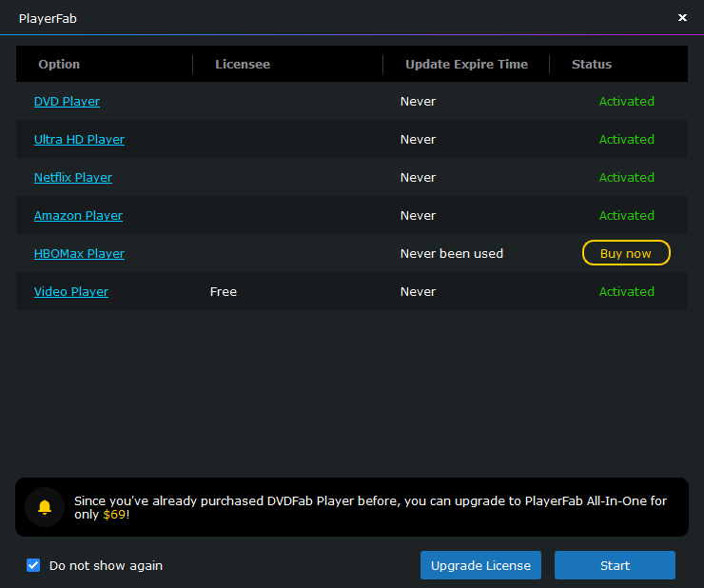
Task: Click the Activated status for DVD Player
Action: coord(626,102)
